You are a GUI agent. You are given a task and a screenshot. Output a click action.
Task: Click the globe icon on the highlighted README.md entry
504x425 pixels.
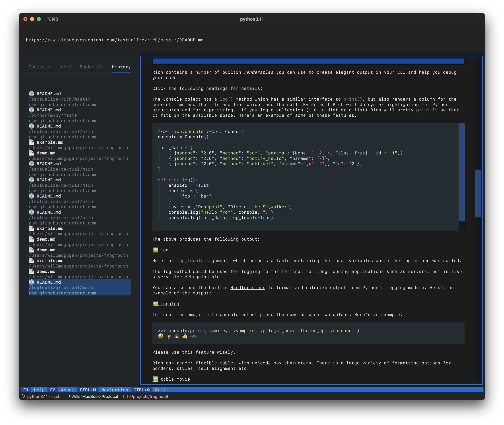click(x=32, y=282)
